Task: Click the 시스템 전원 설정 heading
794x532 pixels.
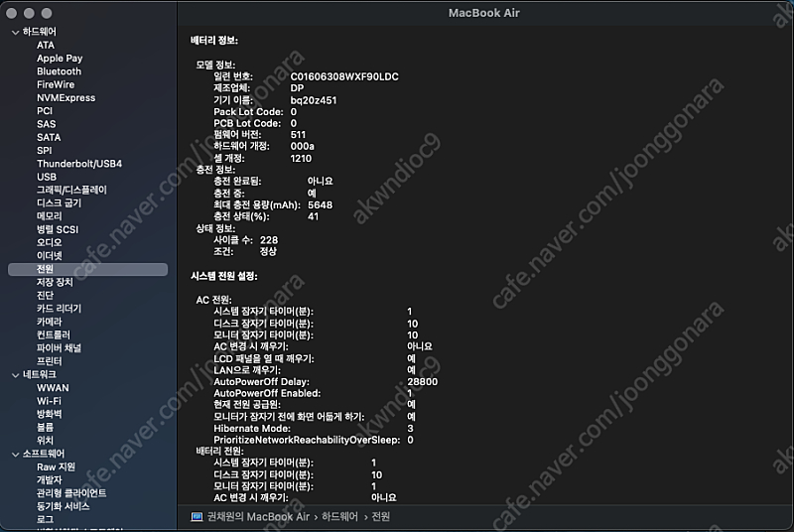Action: coord(224,276)
